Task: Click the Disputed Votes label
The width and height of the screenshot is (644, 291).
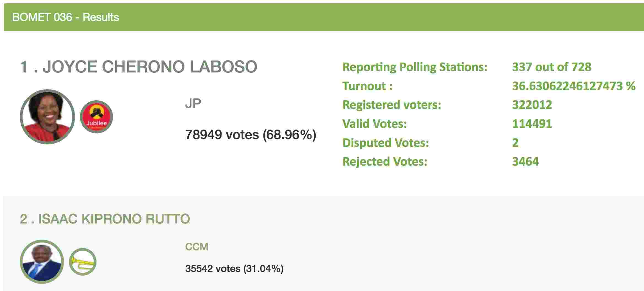Action: click(385, 143)
